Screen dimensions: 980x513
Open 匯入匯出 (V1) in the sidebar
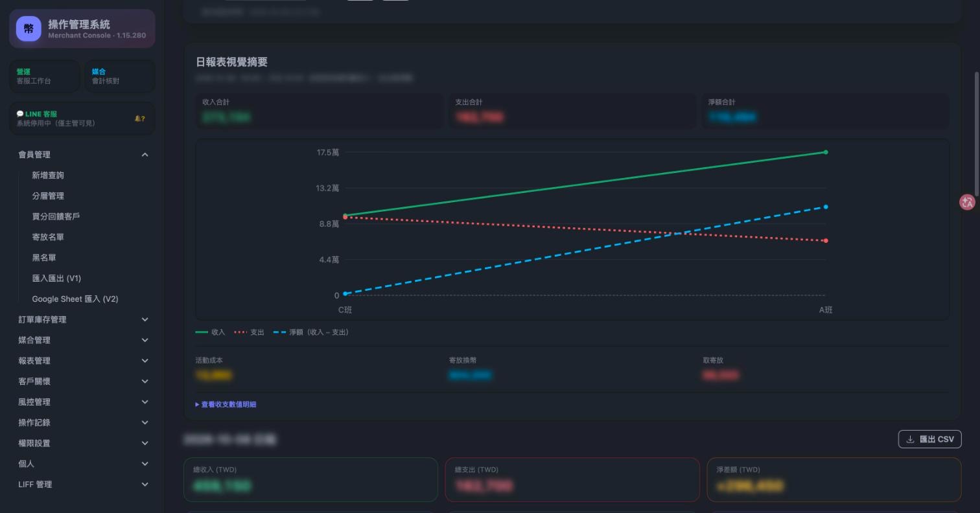tap(56, 279)
